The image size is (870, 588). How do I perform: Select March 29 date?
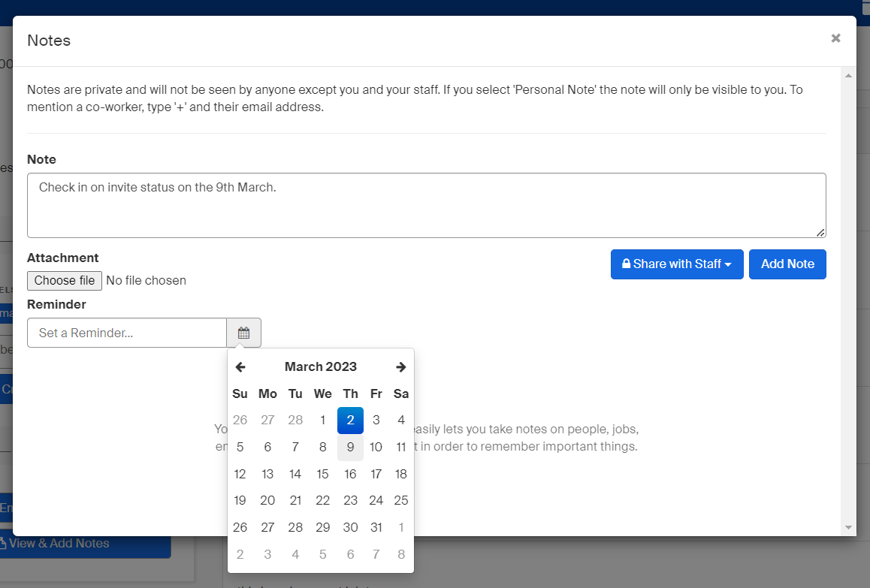click(x=322, y=527)
